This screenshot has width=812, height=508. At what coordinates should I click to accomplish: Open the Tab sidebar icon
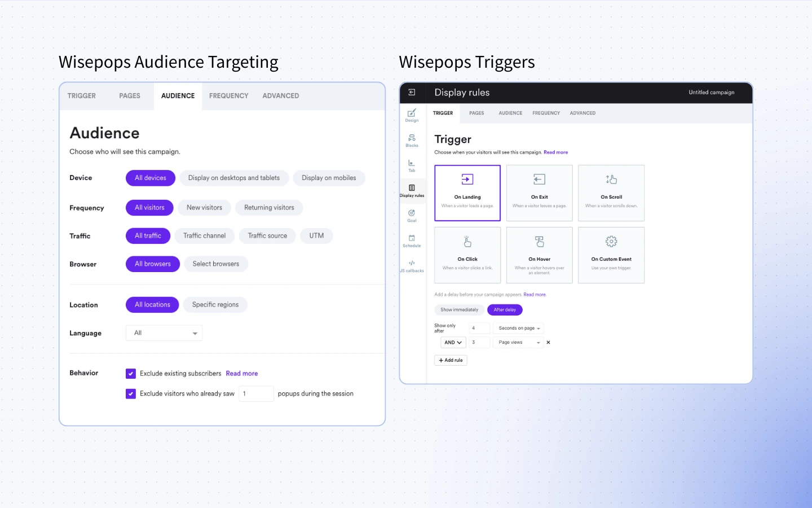click(412, 165)
